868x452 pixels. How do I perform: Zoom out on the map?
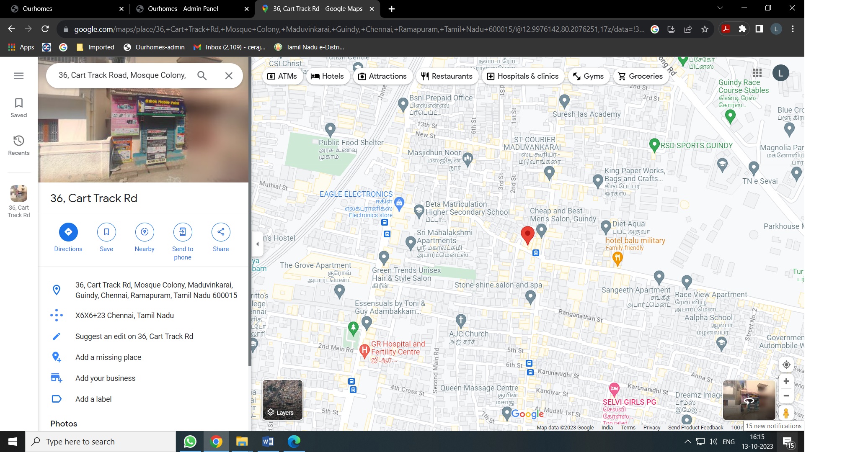pos(786,395)
